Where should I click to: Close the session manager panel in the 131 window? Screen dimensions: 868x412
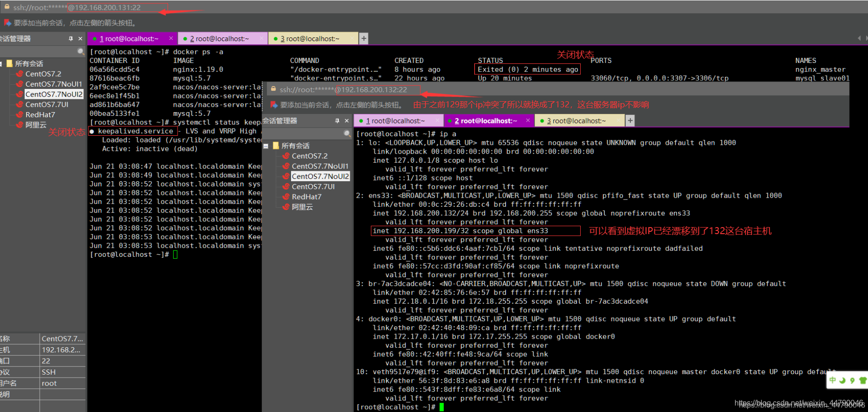coord(80,39)
